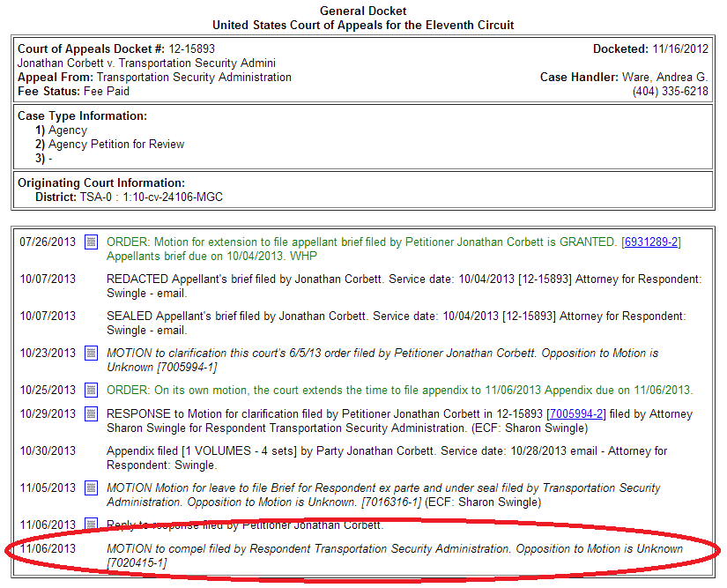Open document icon for 11/05/2013 motion
This screenshot has width=727, height=588.
[91, 488]
